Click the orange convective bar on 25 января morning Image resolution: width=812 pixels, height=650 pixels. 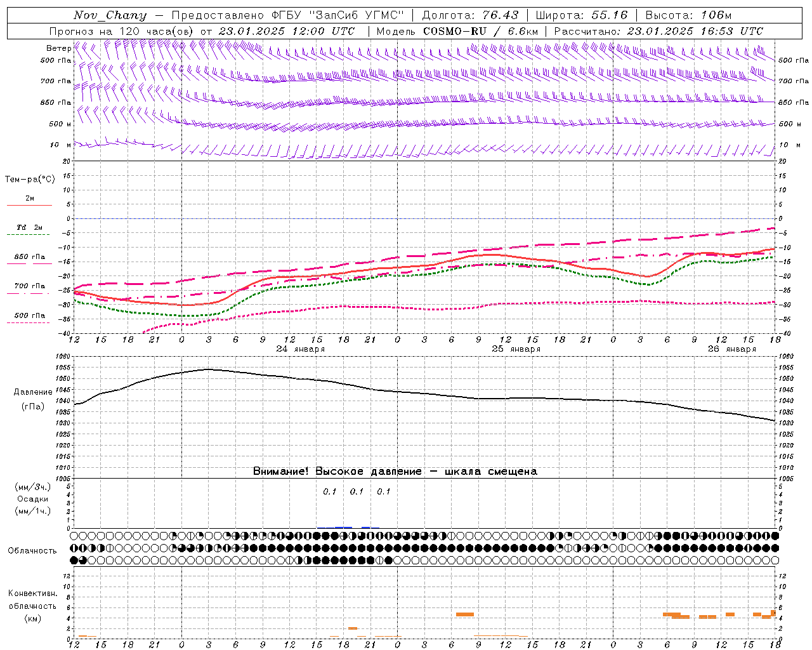pyautogui.click(x=465, y=614)
